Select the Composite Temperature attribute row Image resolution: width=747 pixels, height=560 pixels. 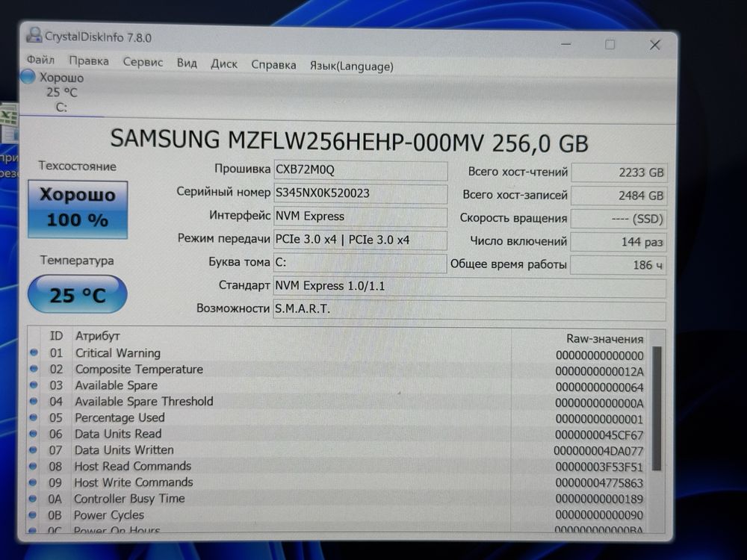pyautogui.click(x=337, y=370)
